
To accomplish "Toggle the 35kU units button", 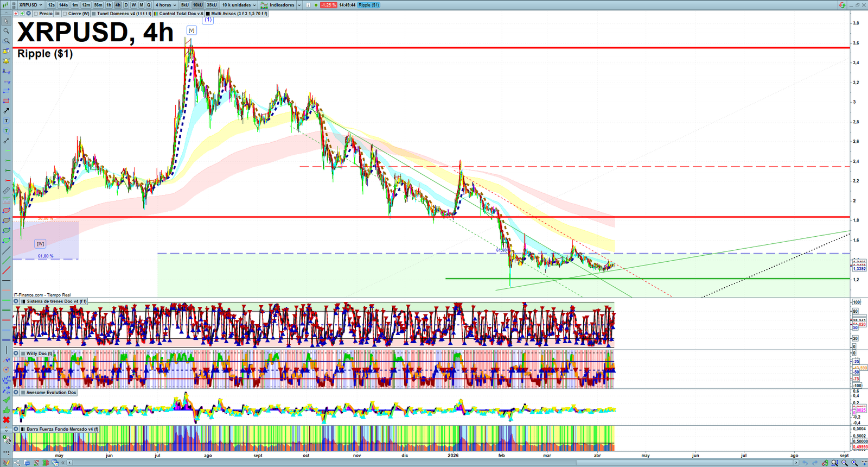I will click(212, 5).
